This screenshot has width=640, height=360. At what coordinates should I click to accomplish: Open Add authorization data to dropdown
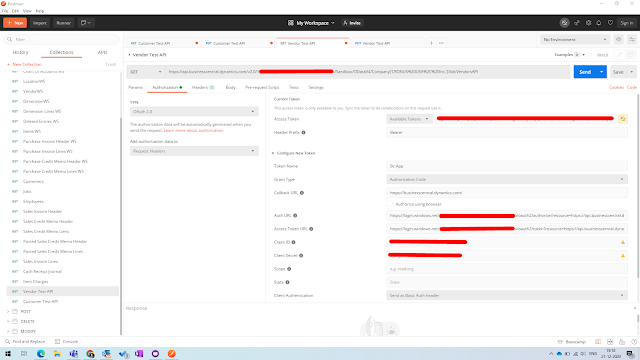(194, 151)
